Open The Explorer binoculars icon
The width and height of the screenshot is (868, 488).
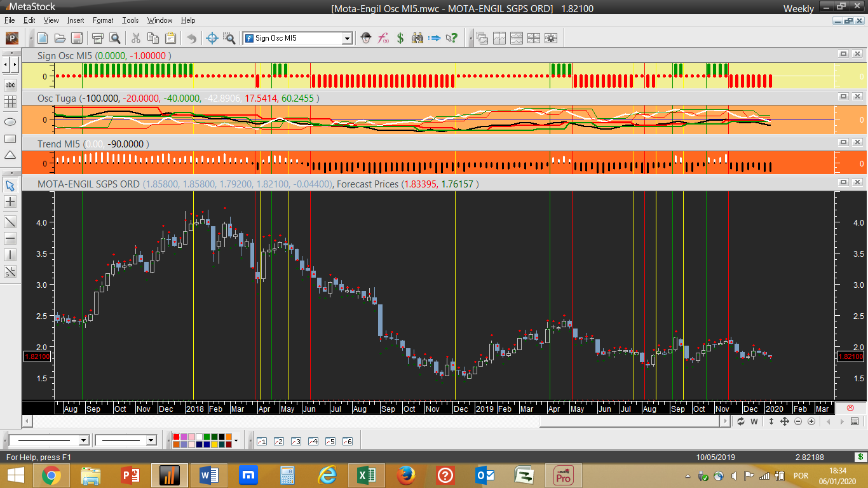(x=417, y=38)
